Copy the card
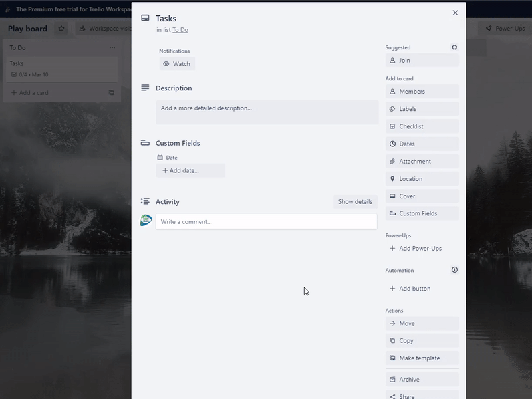Image resolution: width=532 pixels, height=399 pixels. click(x=422, y=340)
